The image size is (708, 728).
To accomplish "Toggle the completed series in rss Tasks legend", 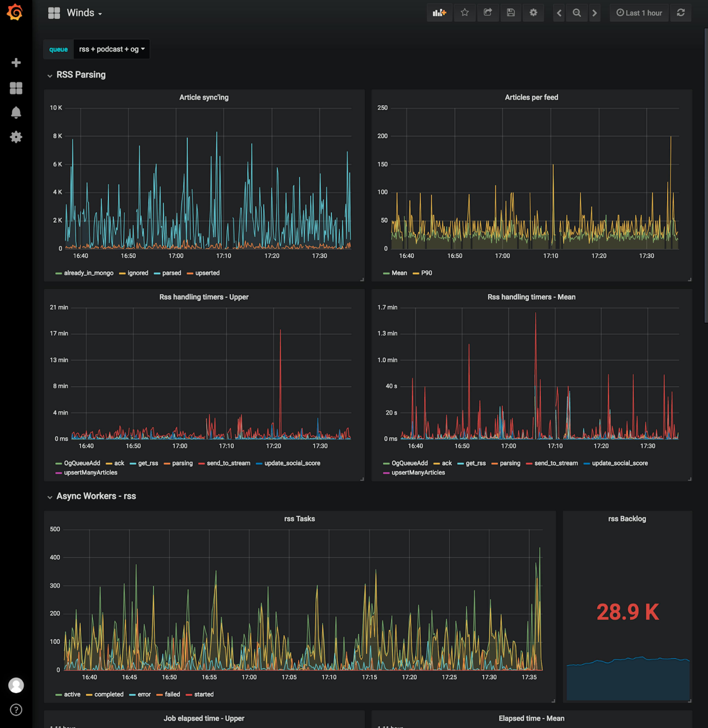I will [x=109, y=694].
